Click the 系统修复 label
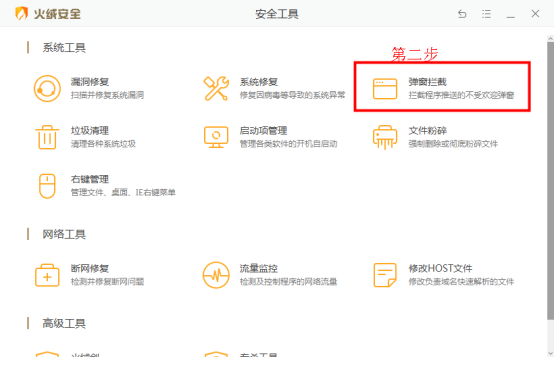The height and width of the screenshot is (365, 554). (x=259, y=82)
